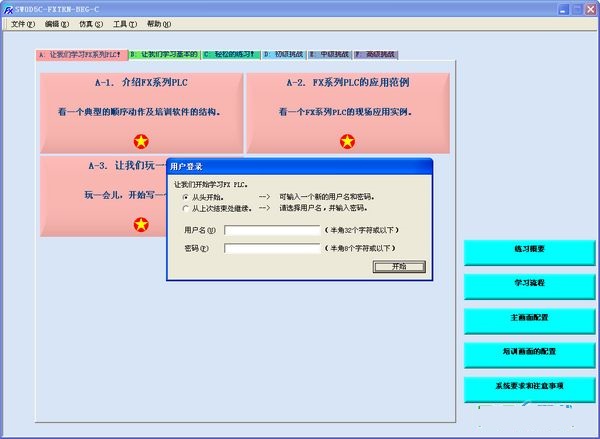Click the 主画面配置 button

click(529, 321)
